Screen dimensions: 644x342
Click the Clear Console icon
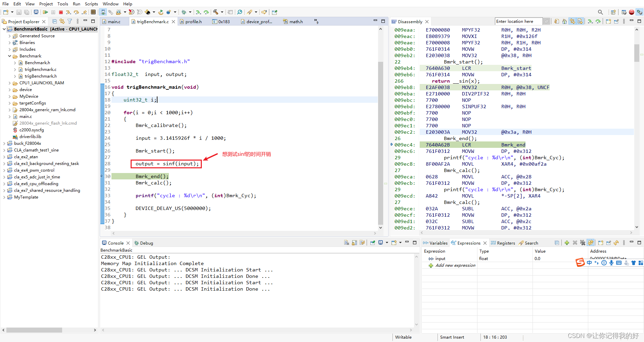(x=347, y=243)
